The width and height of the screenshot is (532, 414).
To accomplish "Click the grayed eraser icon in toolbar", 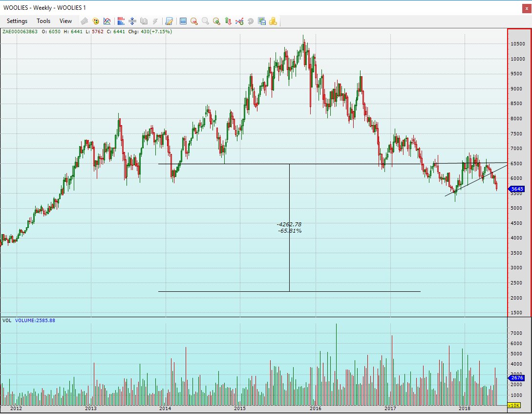I will 85,22.
